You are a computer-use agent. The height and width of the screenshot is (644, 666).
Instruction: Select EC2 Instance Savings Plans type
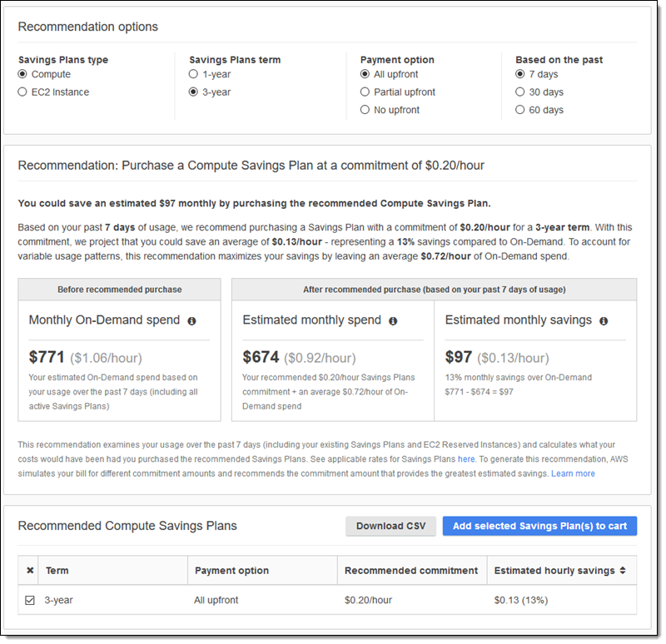pyautogui.click(x=22, y=92)
